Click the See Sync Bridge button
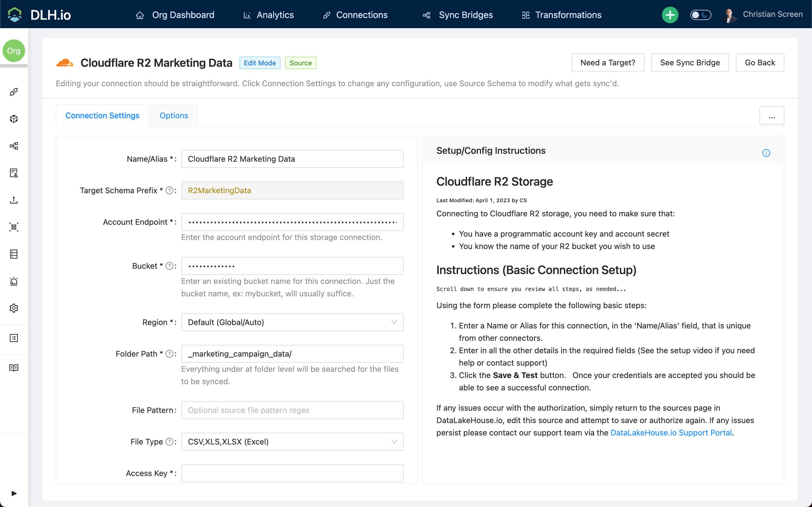 690,63
